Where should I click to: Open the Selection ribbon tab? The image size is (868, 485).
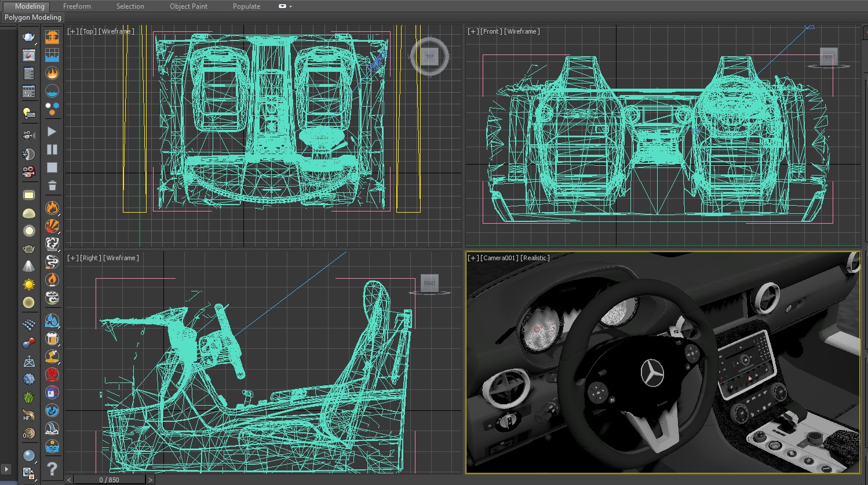tap(130, 6)
